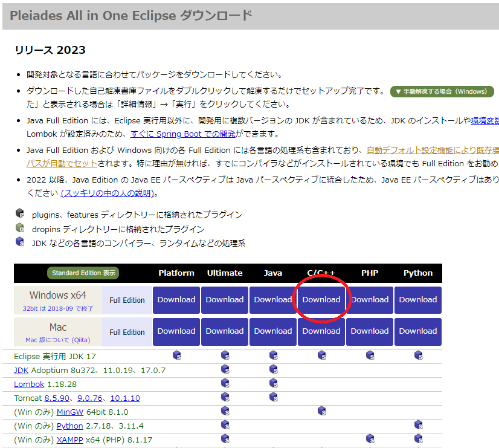The height and width of the screenshot is (448, 499).
Task: Click Lombok icon under Java column
Action: pos(274,383)
